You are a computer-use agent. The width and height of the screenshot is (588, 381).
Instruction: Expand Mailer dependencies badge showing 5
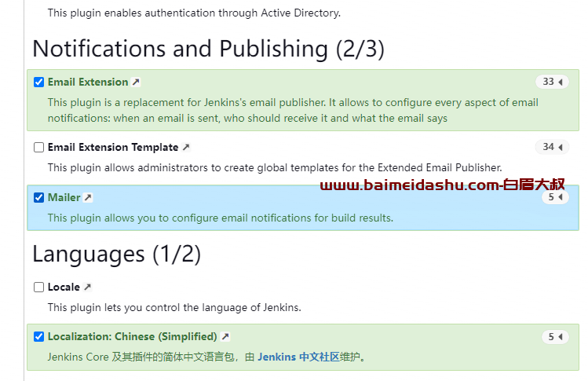(555, 197)
